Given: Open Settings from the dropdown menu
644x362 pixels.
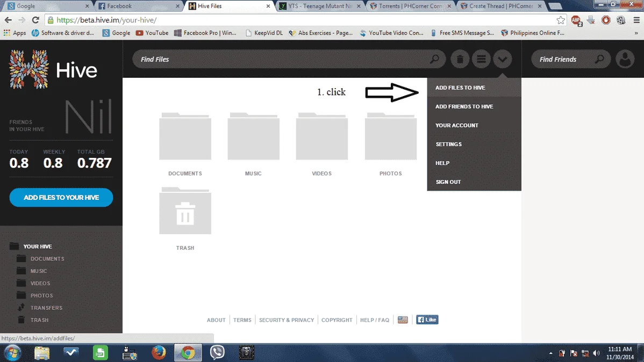Looking at the screenshot, I should tap(474, 144).
